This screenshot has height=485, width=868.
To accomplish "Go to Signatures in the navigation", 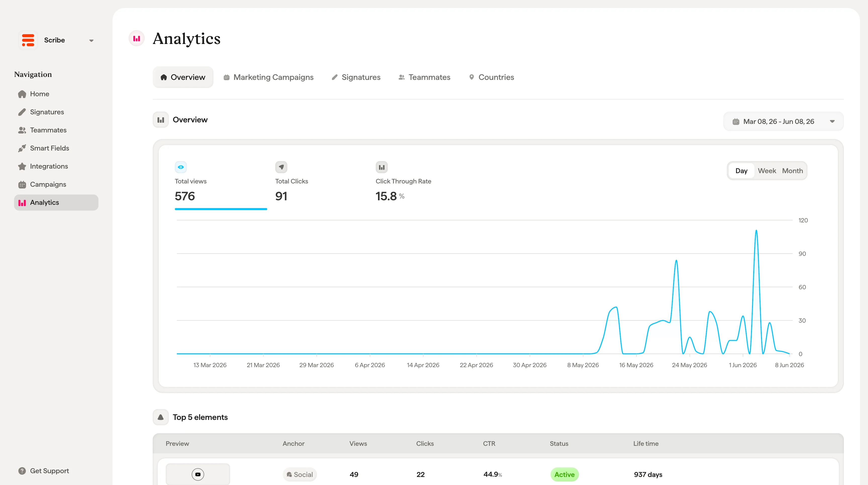I will click(x=56, y=112).
